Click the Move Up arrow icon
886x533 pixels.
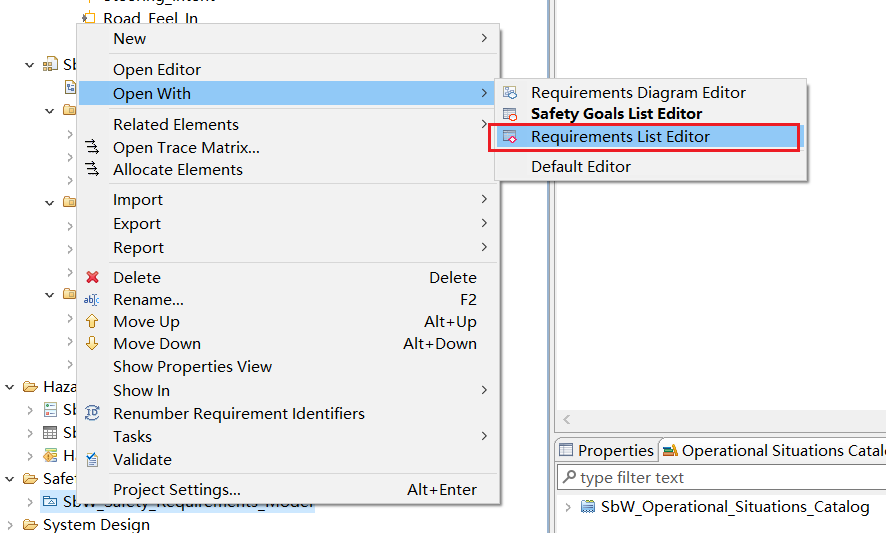point(92,322)
